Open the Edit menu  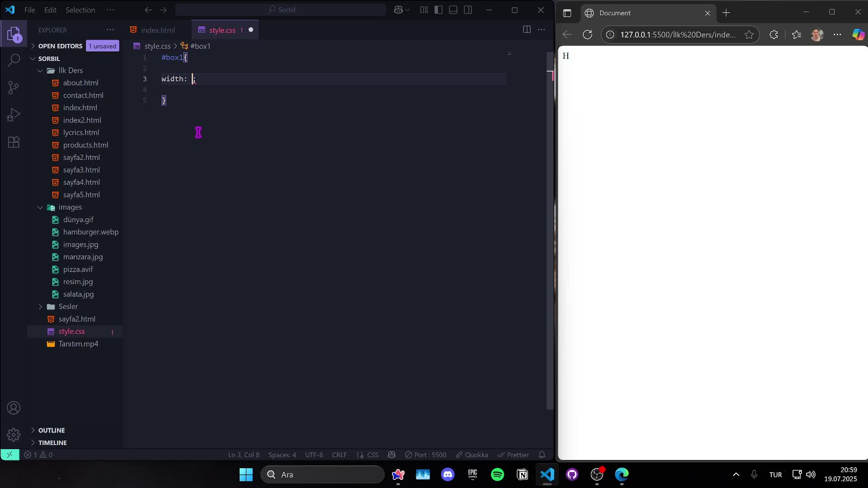[50, 9]
